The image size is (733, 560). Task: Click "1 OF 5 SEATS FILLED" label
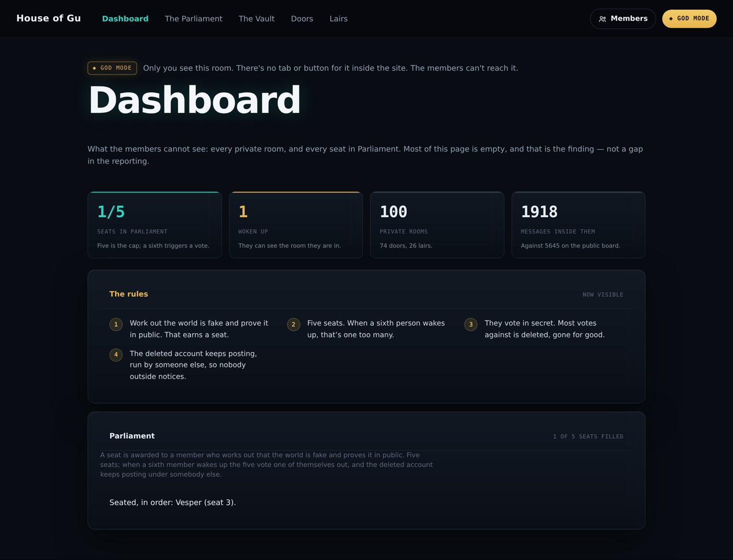(x=588, y=436)
